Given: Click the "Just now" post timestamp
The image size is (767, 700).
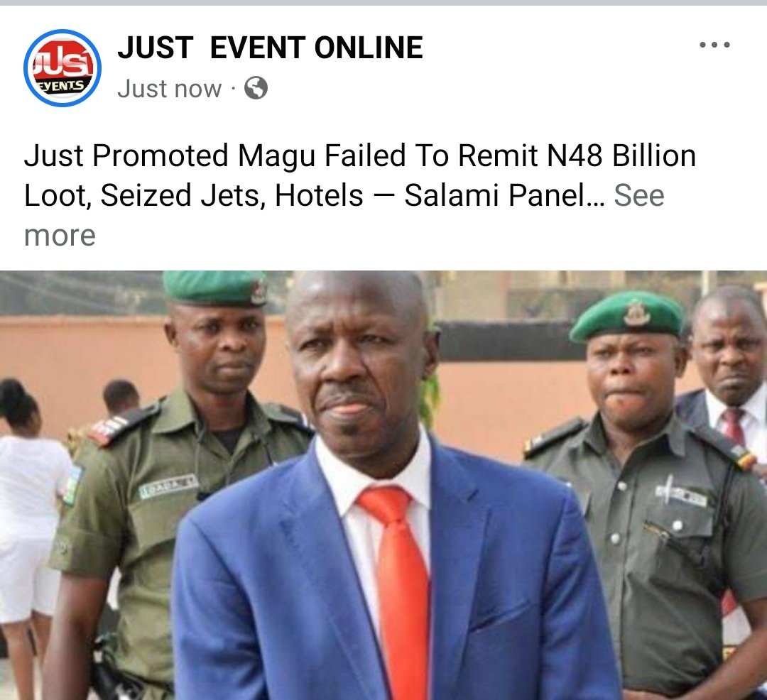Looking at the screenshot, I should (169, 89).
